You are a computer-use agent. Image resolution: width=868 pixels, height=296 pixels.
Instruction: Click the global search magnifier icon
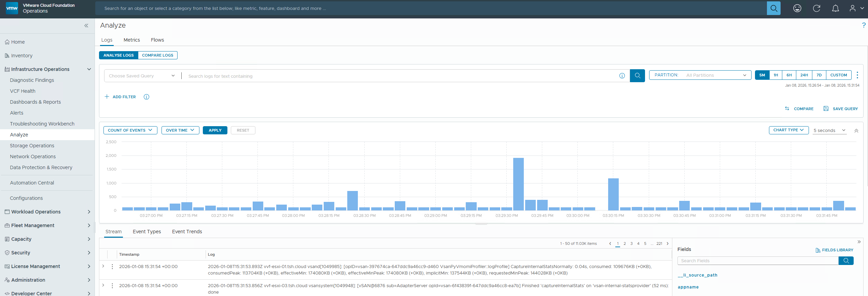coord(773,8)
